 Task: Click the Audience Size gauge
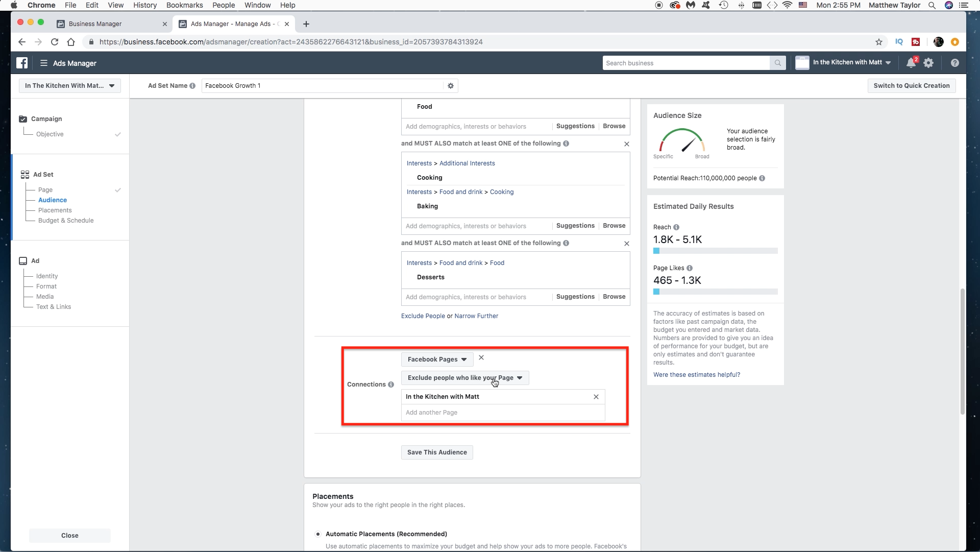pyautogui.click(x=682, y=140)
